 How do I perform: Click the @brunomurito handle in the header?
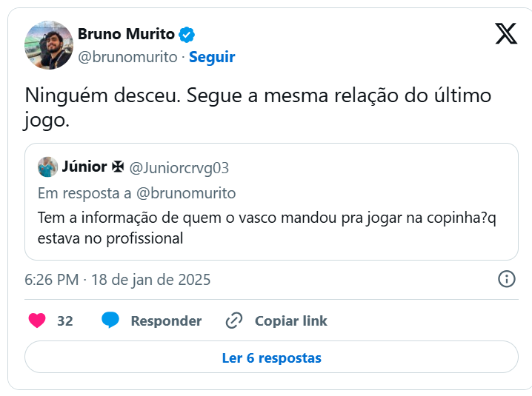pyautogui.click(x=127, y=57)
